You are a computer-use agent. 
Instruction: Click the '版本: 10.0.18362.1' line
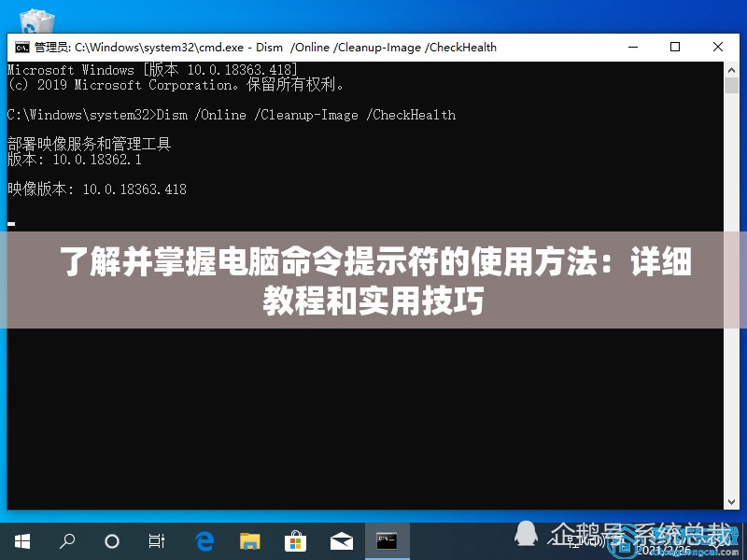pyautogui.click(x=75, y=159)
